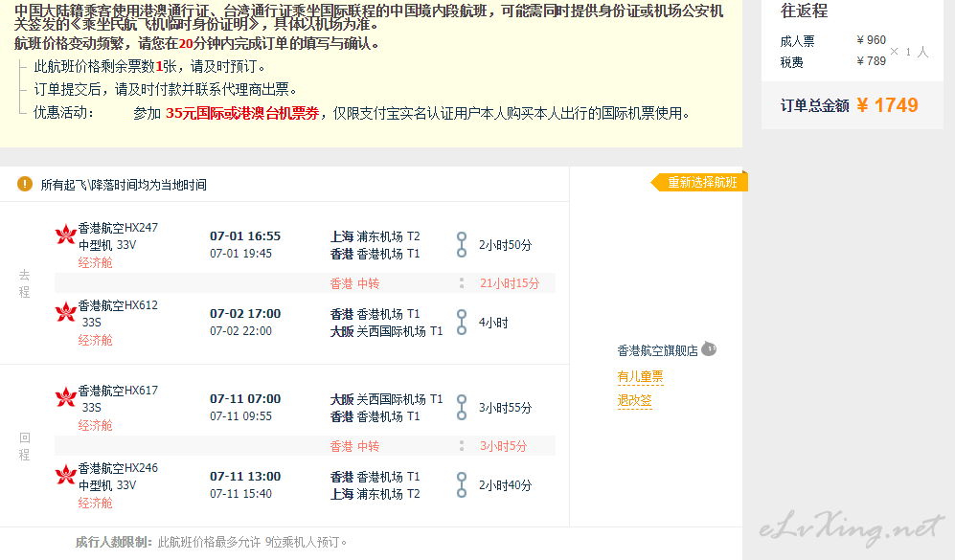Screen dimensions: 955x560
Task: Click 经济舱 under flight HX612
Action: tap(96, 340)
